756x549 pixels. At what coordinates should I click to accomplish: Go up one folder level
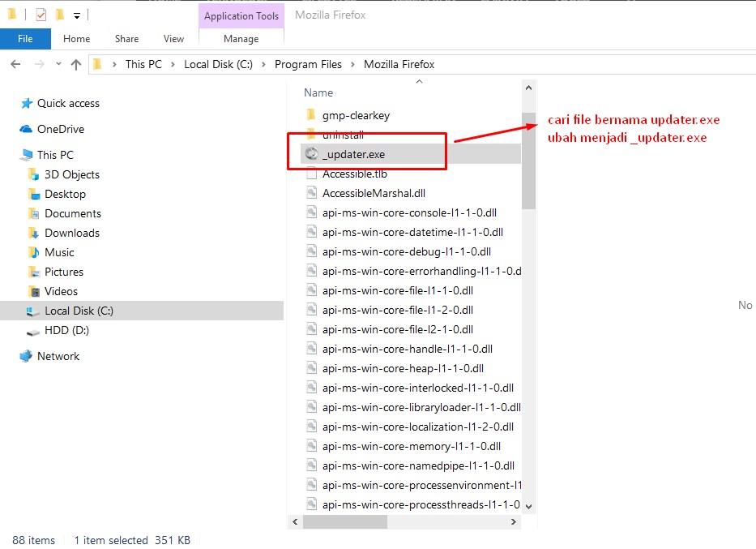(75, 64)
